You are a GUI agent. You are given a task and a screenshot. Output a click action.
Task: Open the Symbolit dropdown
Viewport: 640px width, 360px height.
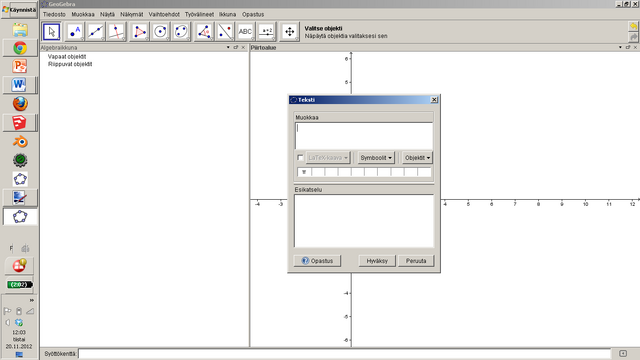376,158
